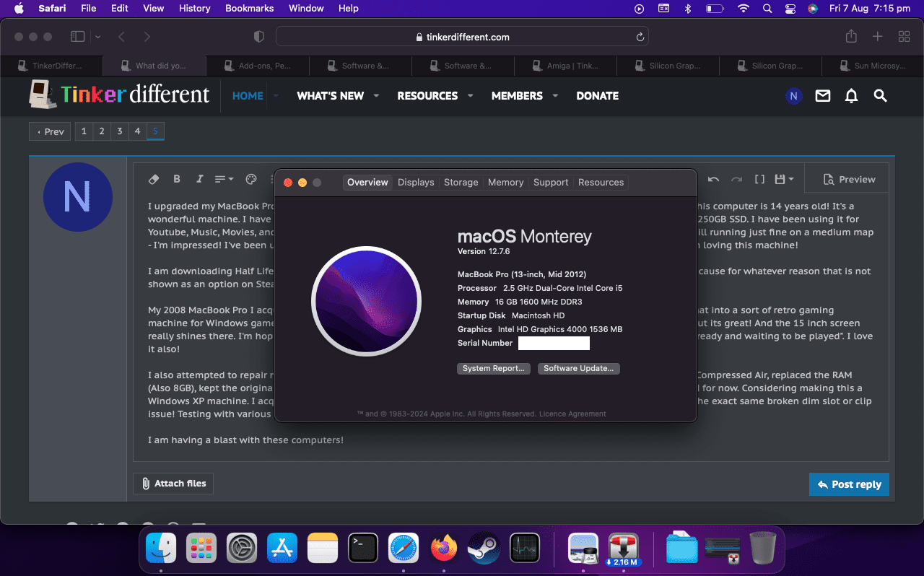The height and width of the screenshot is (576, 924).
Task: Show the Safari tab overview grid
Action: [904, 37]
